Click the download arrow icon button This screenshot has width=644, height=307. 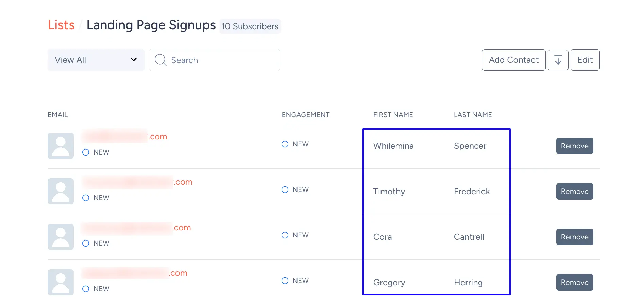pyautogui.click(x=558, y=60)
